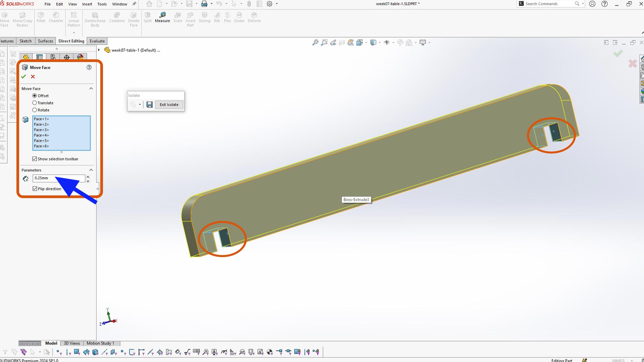This screenshot has height=362, width=644.
Task: Click Move Face help question icon
Action: coord(89,67)
